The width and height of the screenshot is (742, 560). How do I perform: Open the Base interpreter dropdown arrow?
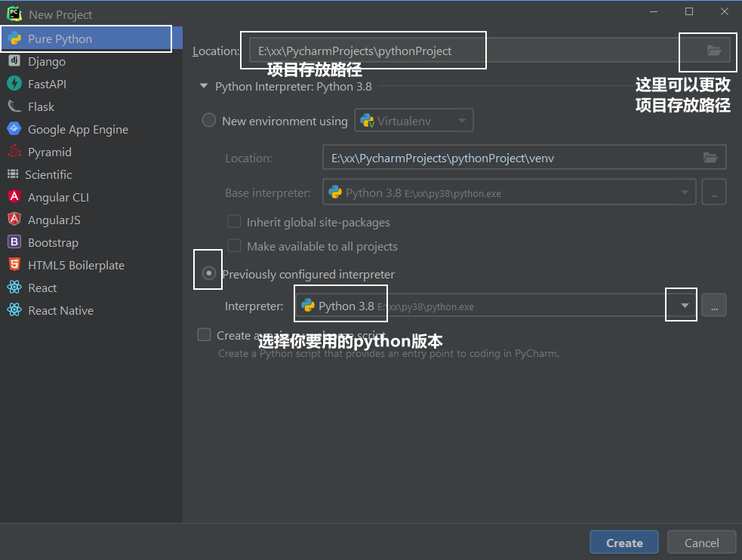(685, 192)
